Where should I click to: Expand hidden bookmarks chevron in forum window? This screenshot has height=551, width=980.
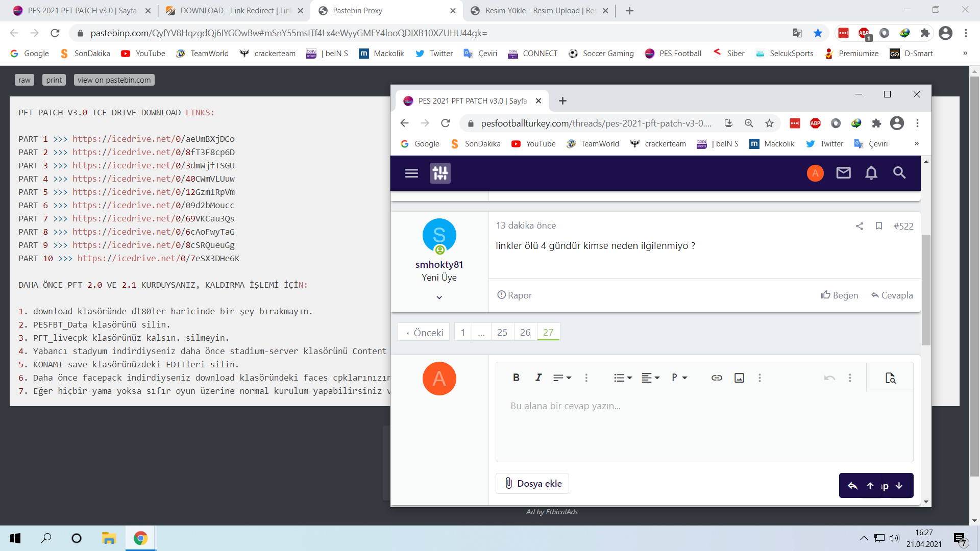917,144
